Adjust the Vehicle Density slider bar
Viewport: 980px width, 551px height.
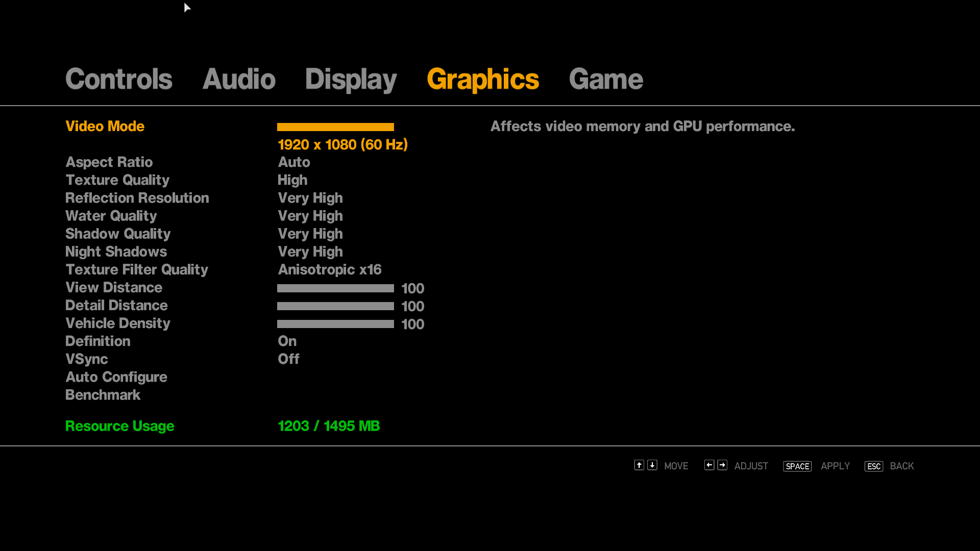pyautogui.click(x=335, y=323)
